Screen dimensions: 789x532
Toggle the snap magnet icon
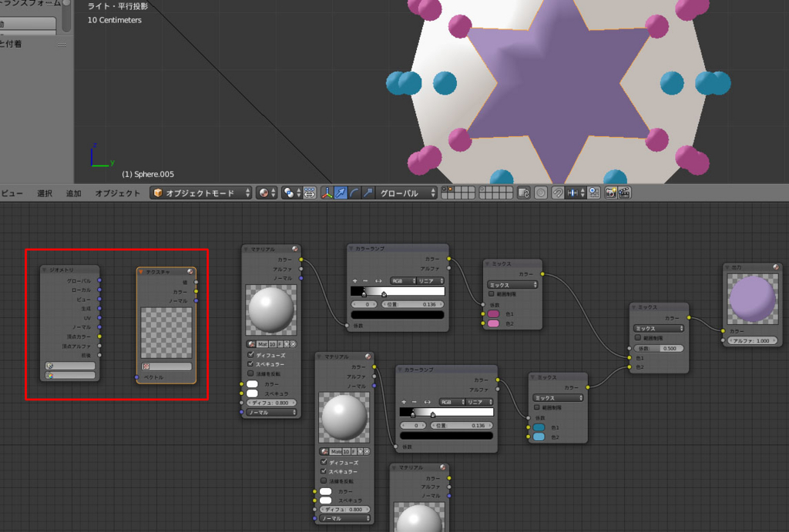(x=558, y=193)
